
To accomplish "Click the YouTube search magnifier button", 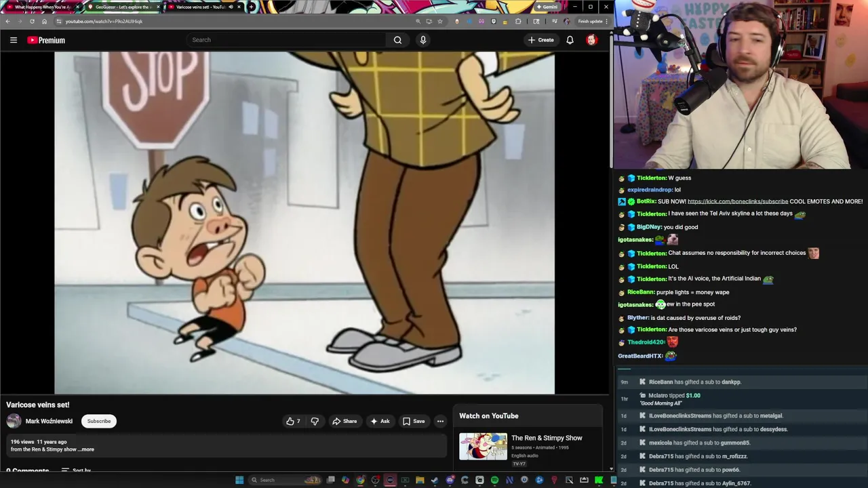I will 397,40.
